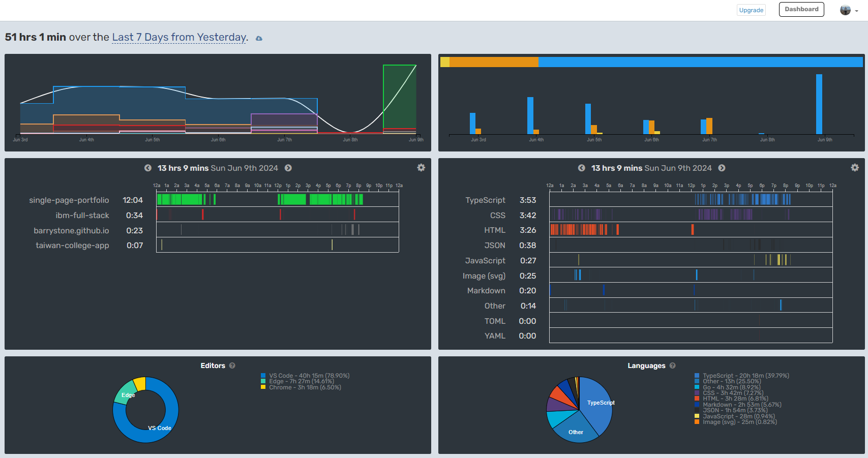Open the Last 7 Days from Yesterday range

click(179, 37)
